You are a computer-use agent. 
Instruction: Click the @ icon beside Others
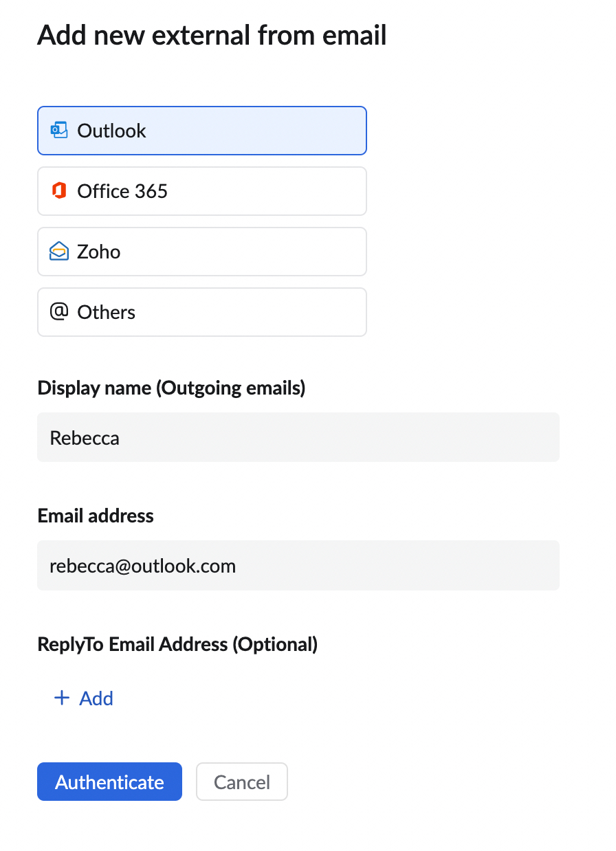[59, 311]
